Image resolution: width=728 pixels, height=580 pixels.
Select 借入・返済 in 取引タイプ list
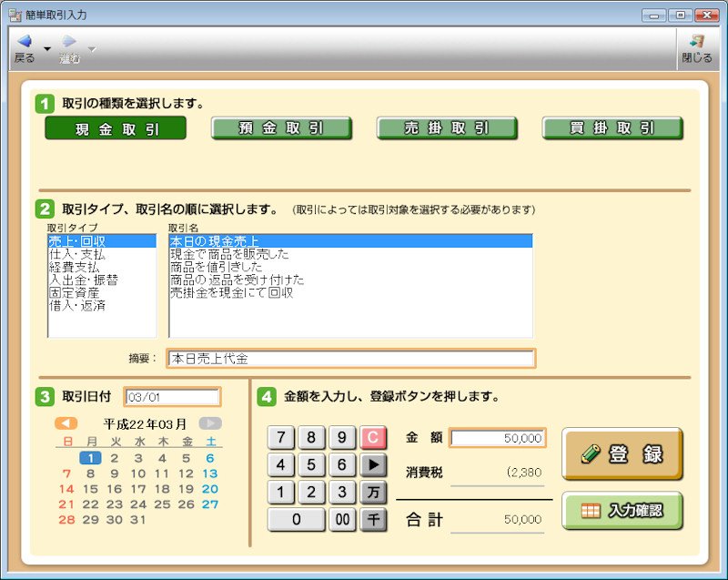point(102,306)
